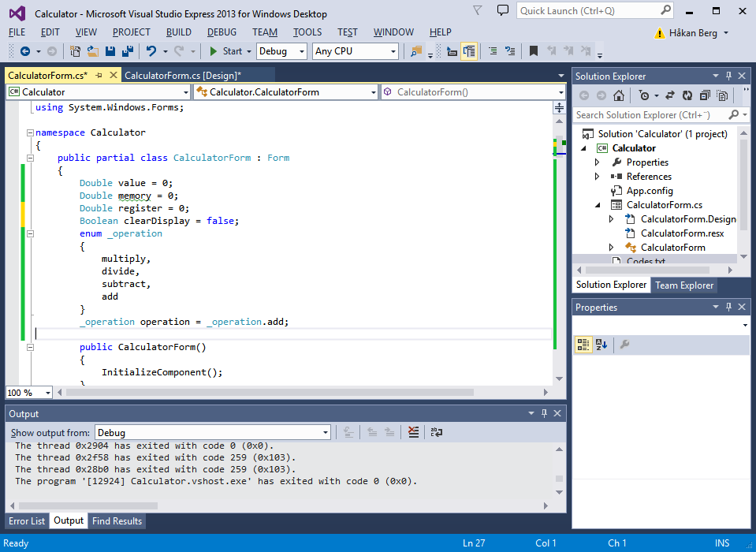Open the DEBUG menu
756x552 pixels.
(x=222, y=32)
